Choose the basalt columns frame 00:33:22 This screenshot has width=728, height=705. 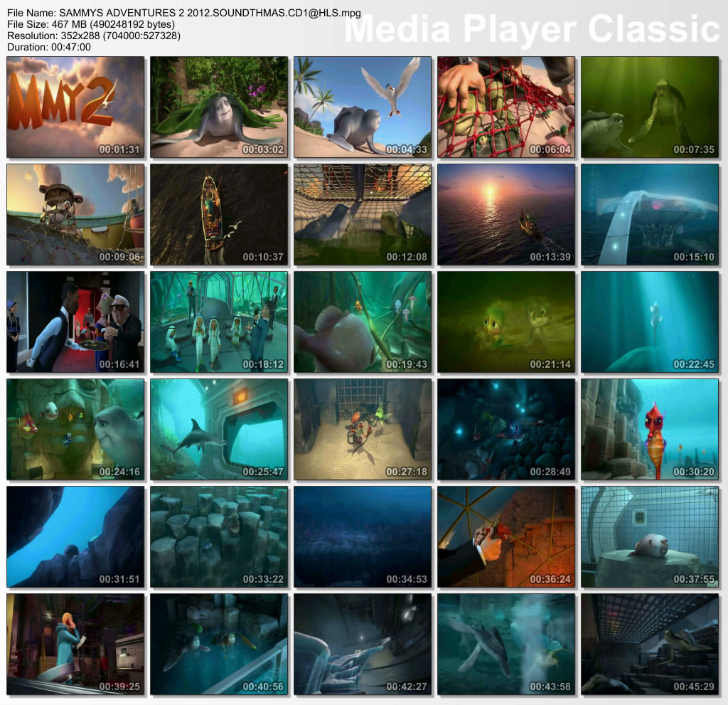(x=219, y=536)
